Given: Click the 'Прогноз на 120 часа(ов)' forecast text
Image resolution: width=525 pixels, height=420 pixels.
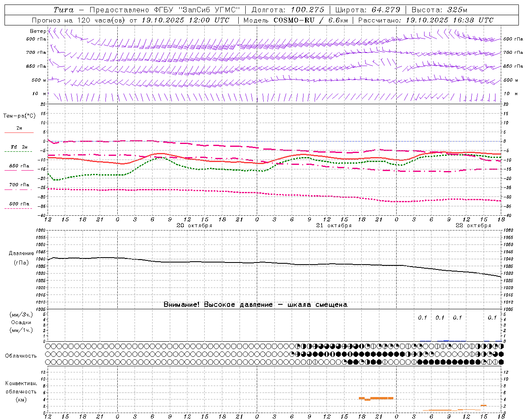Looking at the screenshot, I should click(79, 20).
